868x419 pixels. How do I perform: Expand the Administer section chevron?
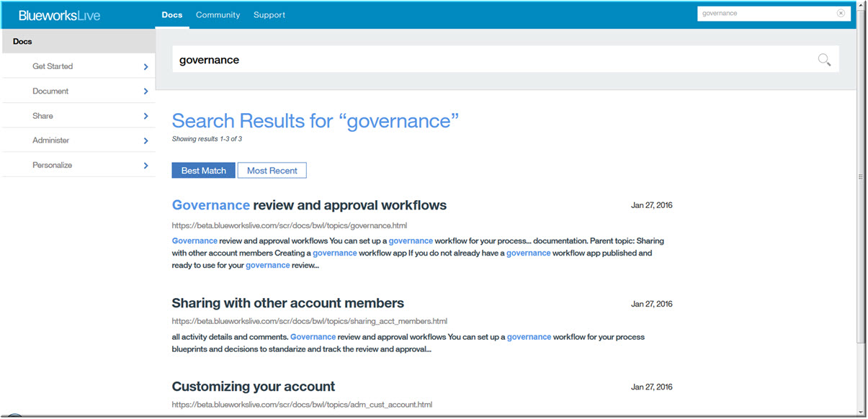(x=146, y=141)
